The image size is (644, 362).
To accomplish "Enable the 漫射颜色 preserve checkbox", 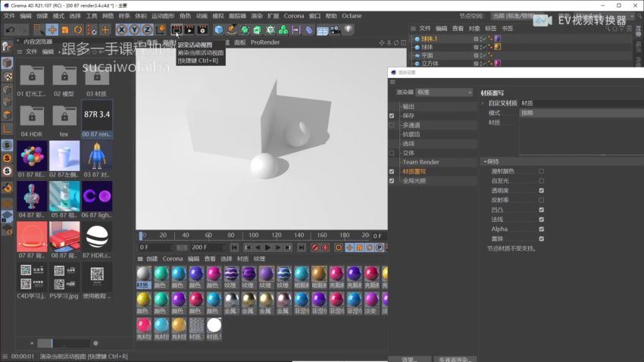I will 541,171.
